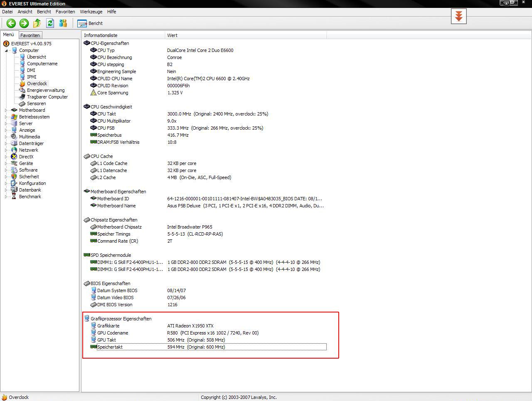This screenshot has width=532, height=401.
Task: Open the Datei menu
Action: coord(7,12)
